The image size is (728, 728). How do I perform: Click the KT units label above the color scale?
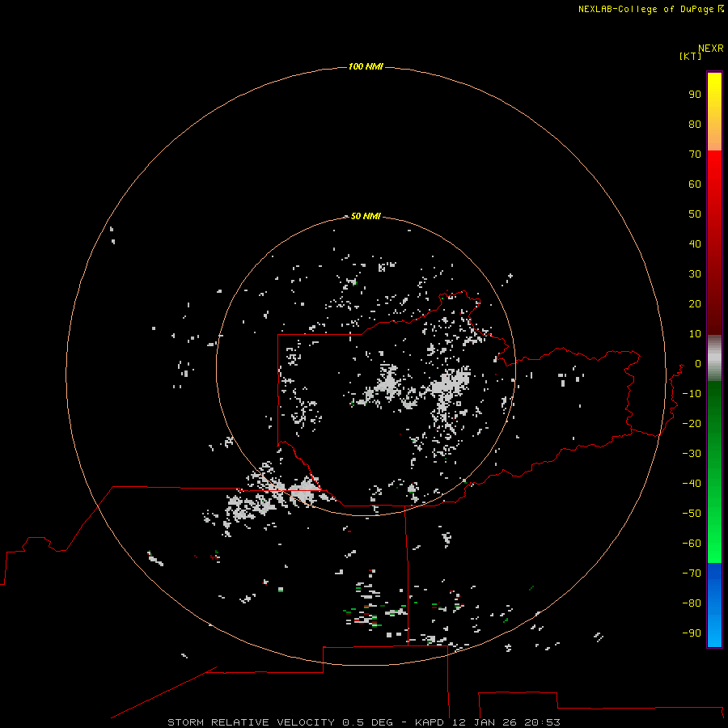coord(691,56)
